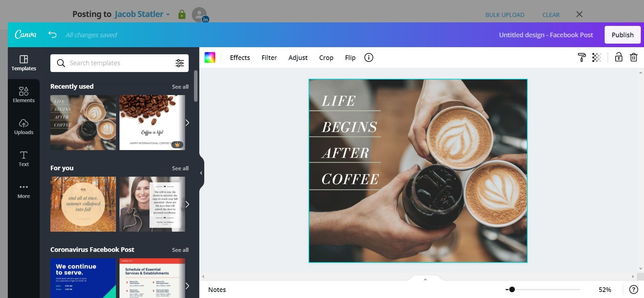Toggle the lock on the selected element
This screenshot has height=298, width=644.
click(x=618, y=57)
